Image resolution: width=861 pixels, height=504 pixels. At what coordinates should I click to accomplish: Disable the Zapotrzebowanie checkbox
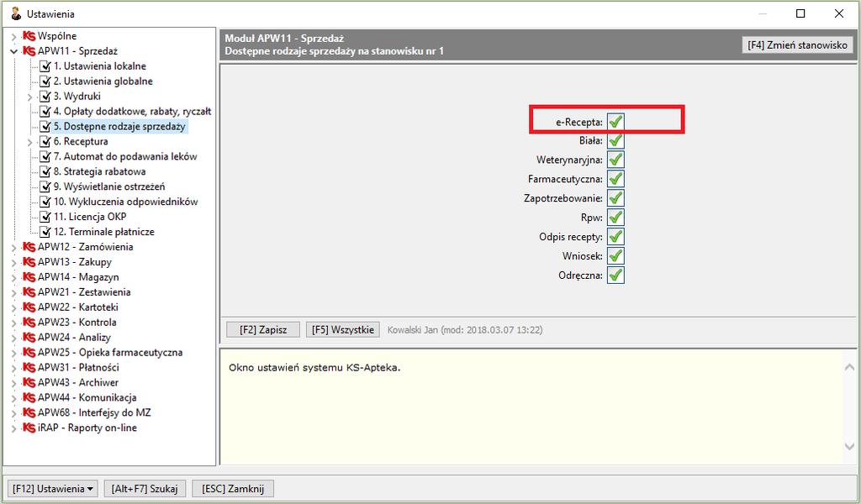coord(615,198)
